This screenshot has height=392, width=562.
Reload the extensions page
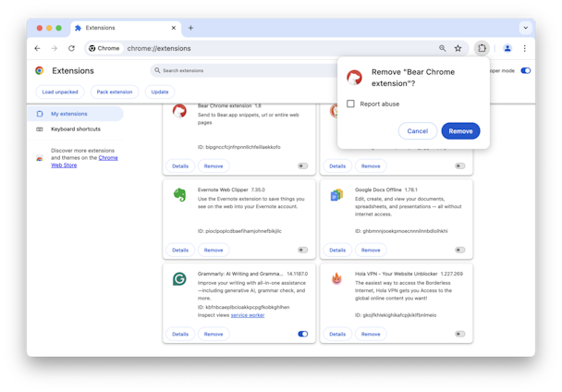(72, 48)
